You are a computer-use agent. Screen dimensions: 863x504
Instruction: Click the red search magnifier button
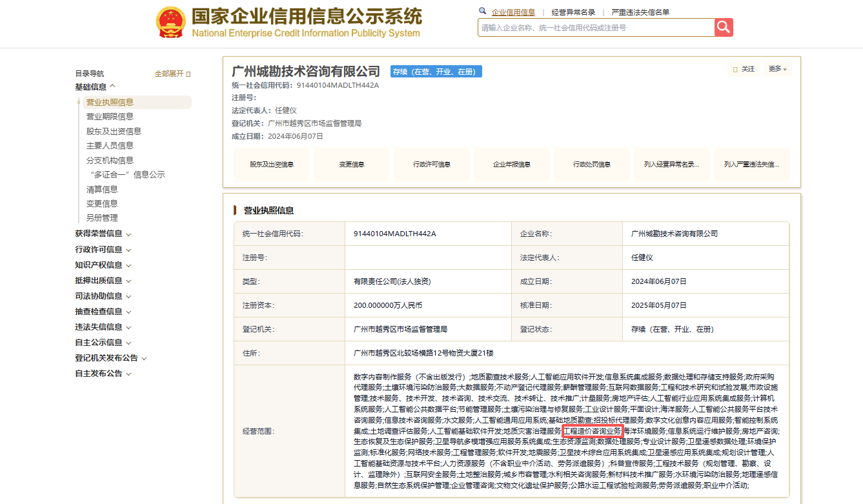724,27
